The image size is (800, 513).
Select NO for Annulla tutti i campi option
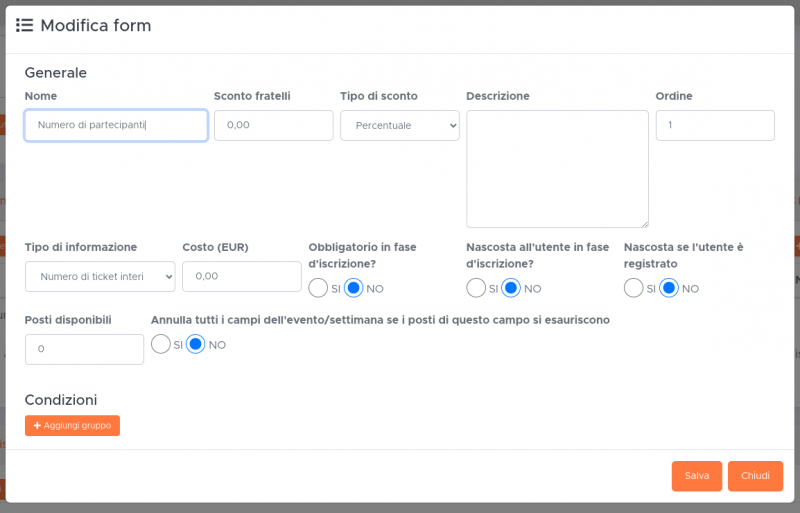196,344
